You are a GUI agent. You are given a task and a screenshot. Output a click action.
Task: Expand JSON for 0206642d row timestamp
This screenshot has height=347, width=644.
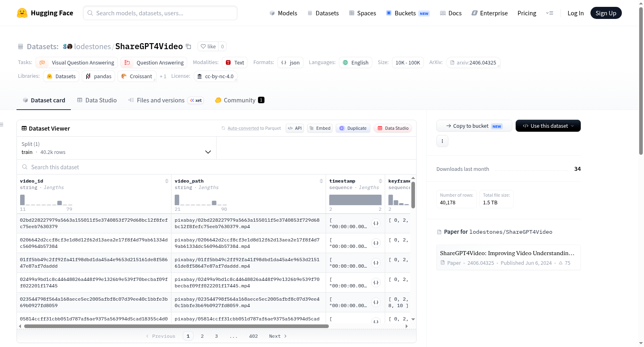click(376, 243)
